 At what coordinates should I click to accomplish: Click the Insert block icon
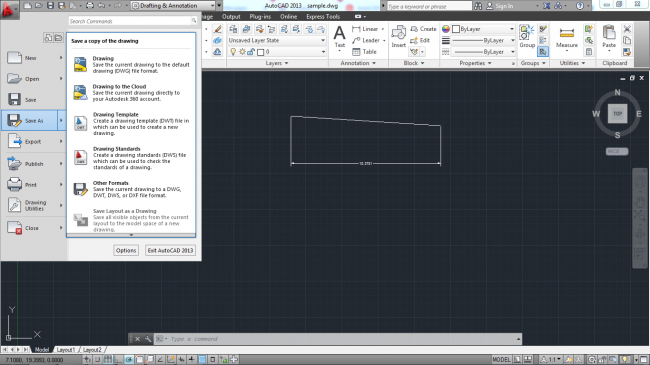399,32
